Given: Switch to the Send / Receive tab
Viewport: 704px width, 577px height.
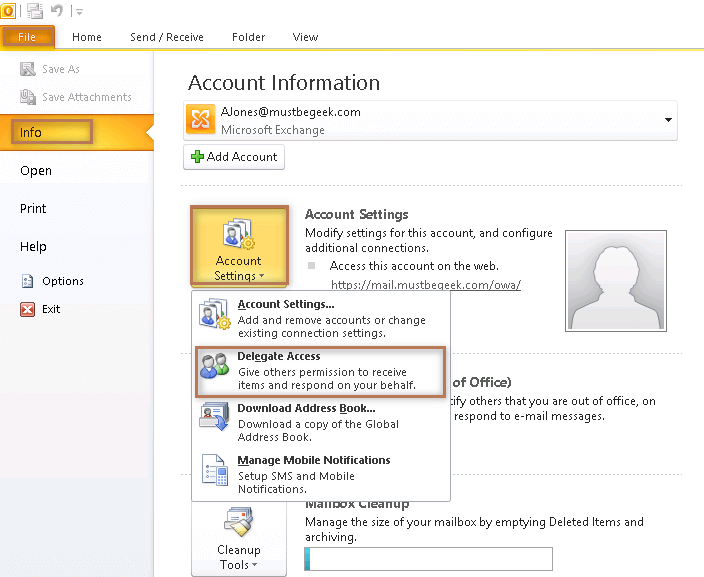Looking at the screenshot, I should click(166, 37).
